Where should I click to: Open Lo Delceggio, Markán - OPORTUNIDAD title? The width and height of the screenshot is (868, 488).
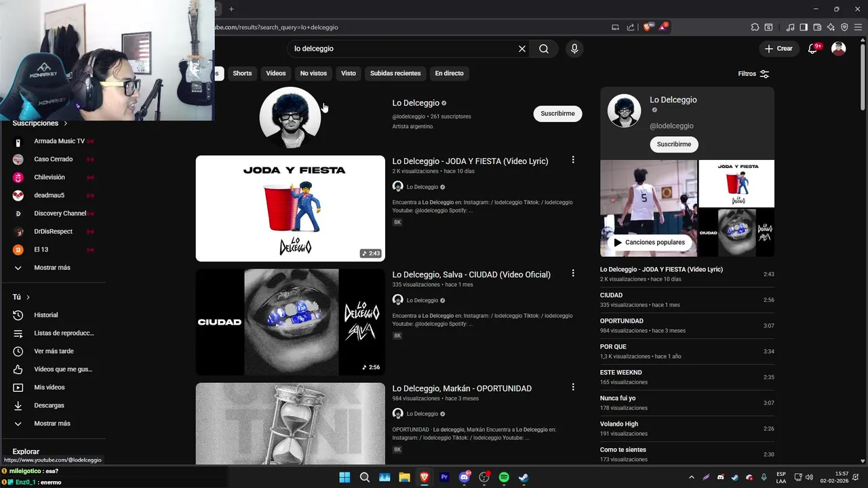point(462,388)
